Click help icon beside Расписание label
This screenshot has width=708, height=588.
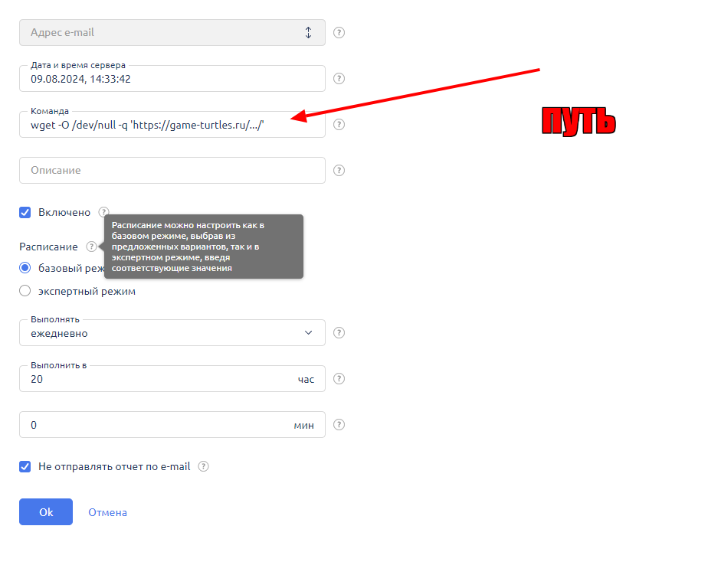[x=92, y=247]
